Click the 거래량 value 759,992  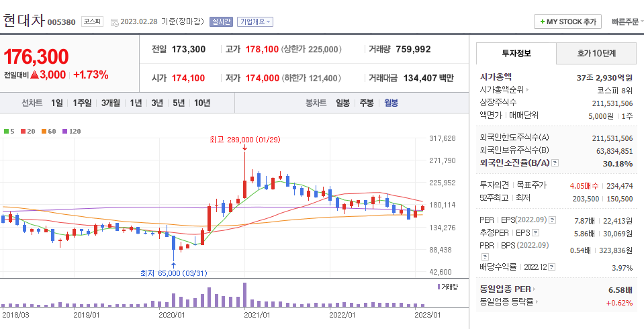click(x=413, y=49)
